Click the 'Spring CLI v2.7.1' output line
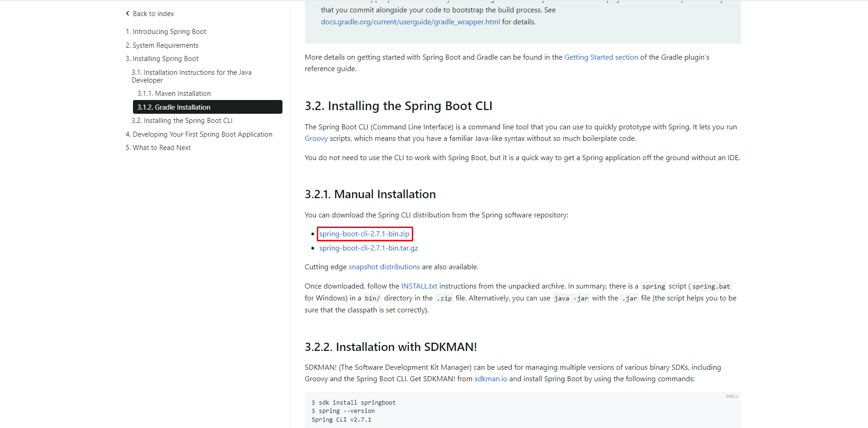 click(342, 420)
